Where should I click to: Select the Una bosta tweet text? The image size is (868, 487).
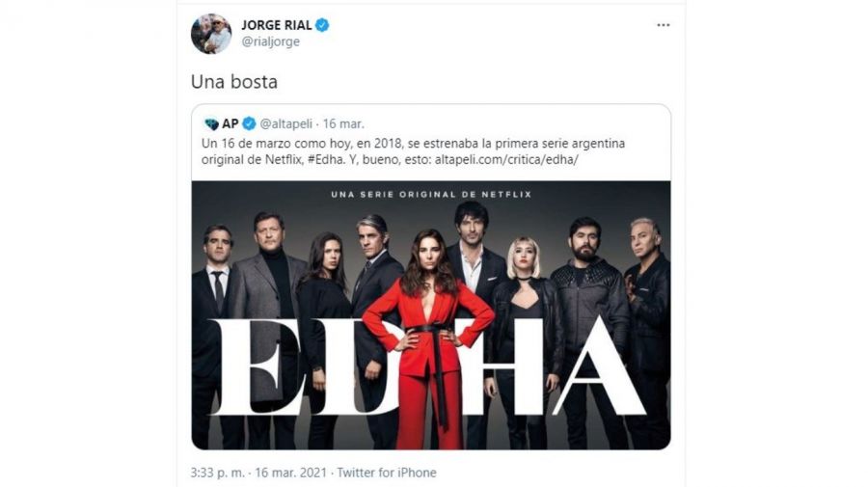click(234, 81)
